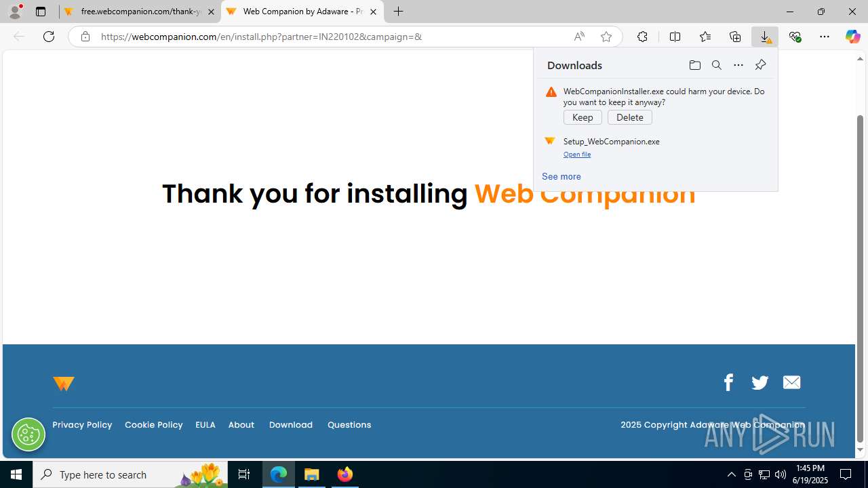Add page to favorites star
The height and width of the screenshot is (488, 868).
(x=606, y=37)
